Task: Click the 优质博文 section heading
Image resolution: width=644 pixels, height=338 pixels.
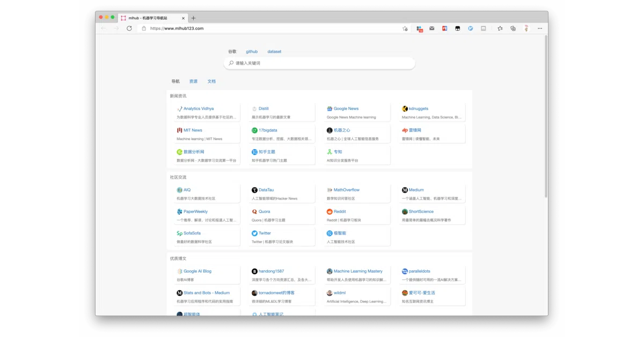Action: [x=178, y=259]
